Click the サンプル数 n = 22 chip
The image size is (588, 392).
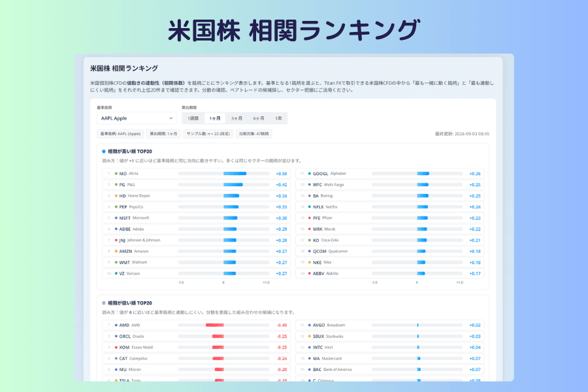(208, 133)
